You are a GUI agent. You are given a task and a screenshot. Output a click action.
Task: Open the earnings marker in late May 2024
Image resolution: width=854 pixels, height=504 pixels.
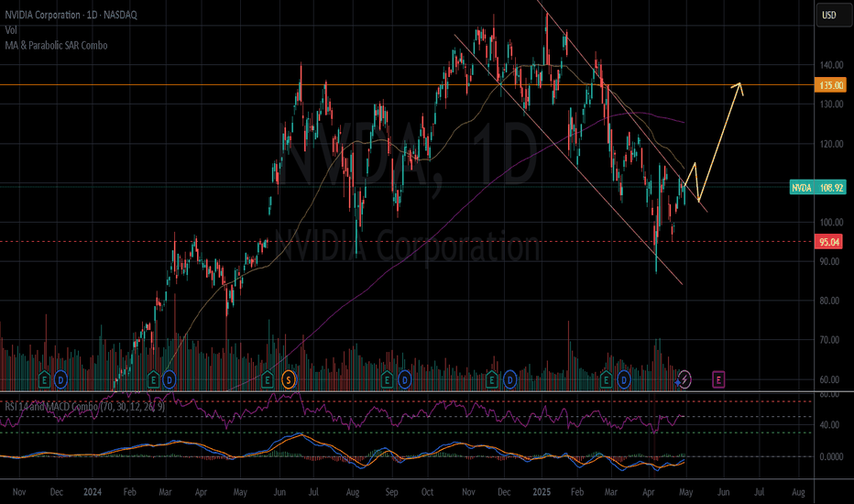[x=267, y=379]
